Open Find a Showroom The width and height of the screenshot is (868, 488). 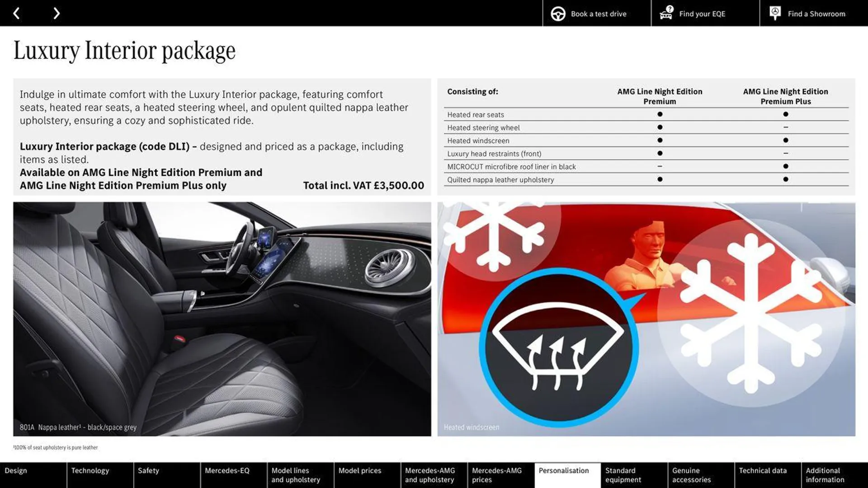click(x=814, y=13)
